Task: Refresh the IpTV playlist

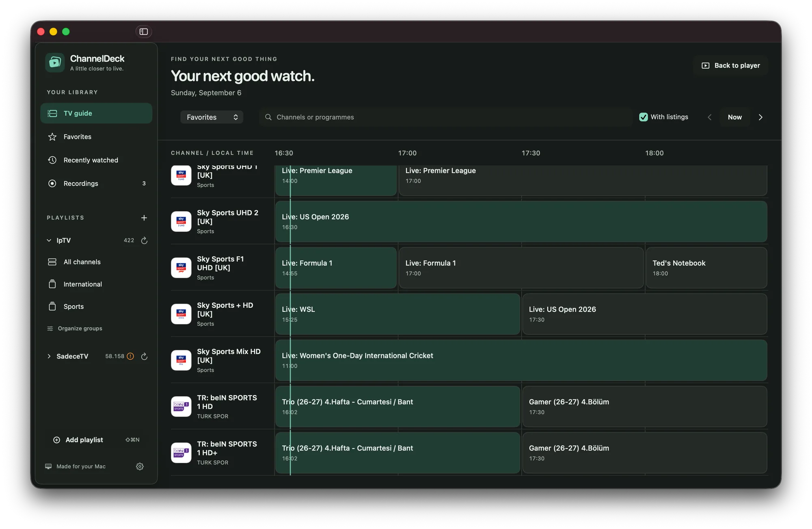Action: pyautogui.click(x=144, y=240)
